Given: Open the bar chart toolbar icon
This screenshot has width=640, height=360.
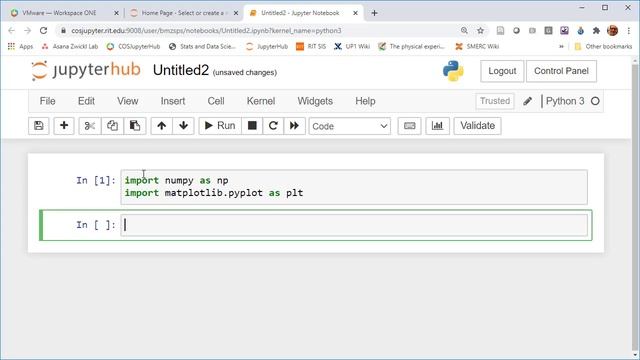Looking at the screenshot, I should coord(438,126).
